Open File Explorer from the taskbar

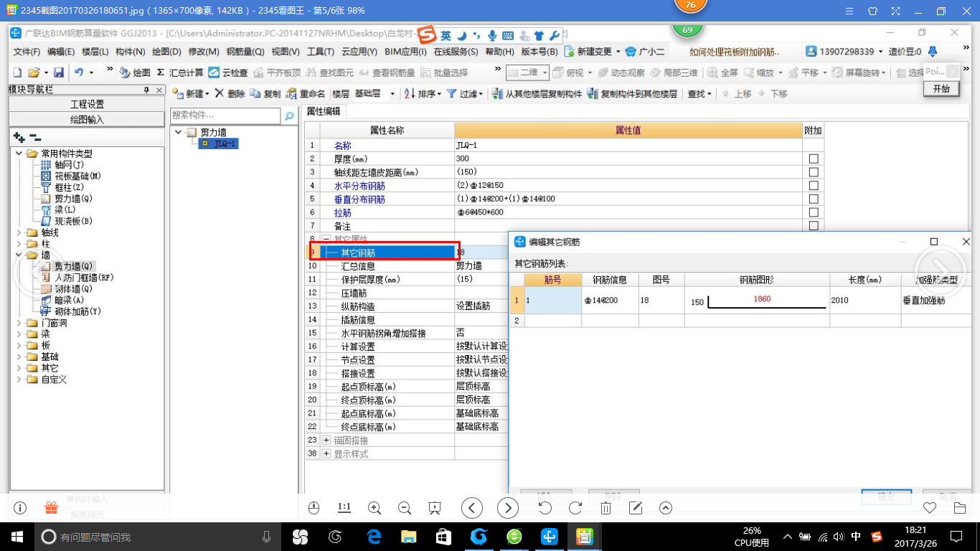click(409, 536)
